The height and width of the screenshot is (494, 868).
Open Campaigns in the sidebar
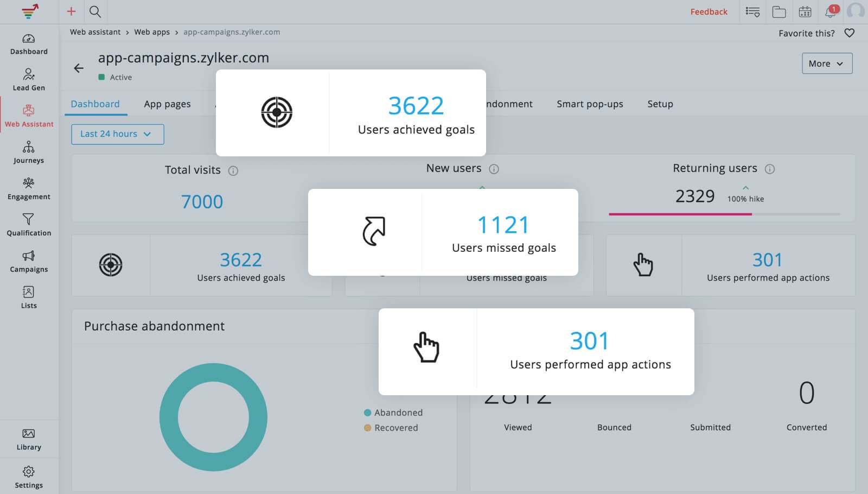click(x=29, y=262)
